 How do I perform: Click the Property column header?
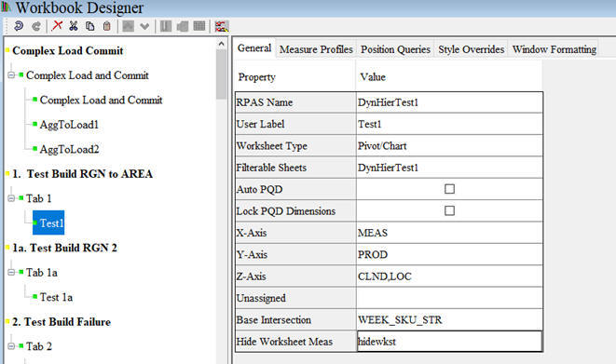pyautogui.click(x=256, y=77)
